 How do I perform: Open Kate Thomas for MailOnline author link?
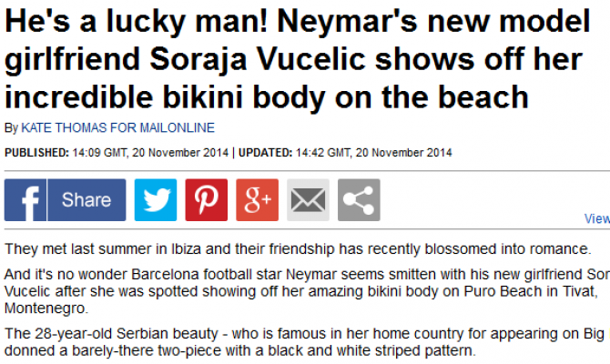point(117,128)
